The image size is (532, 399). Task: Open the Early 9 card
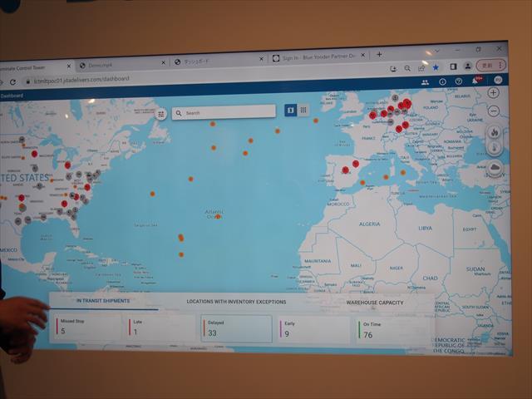pos(313,329)
